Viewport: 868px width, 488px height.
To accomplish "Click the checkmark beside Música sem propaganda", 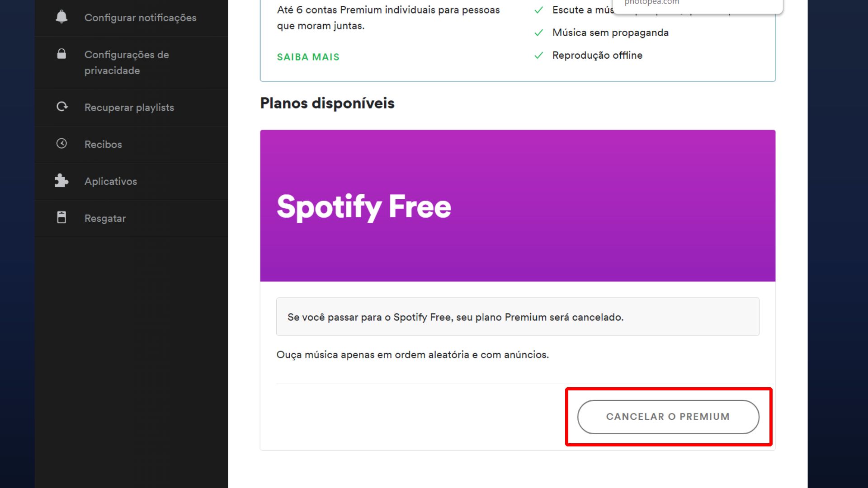I will 539,32.
